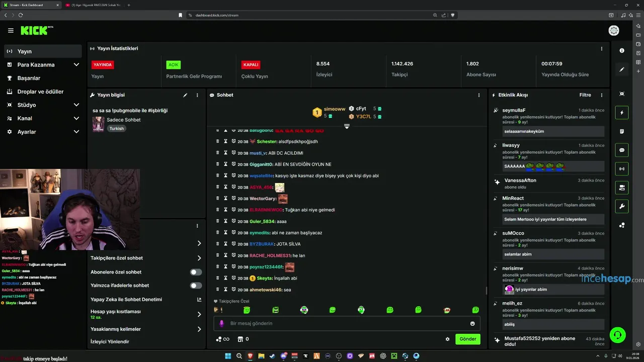Toggle the lightning activity feed panel icon
This screenshot has height=362, width=644.
point(622,113)
